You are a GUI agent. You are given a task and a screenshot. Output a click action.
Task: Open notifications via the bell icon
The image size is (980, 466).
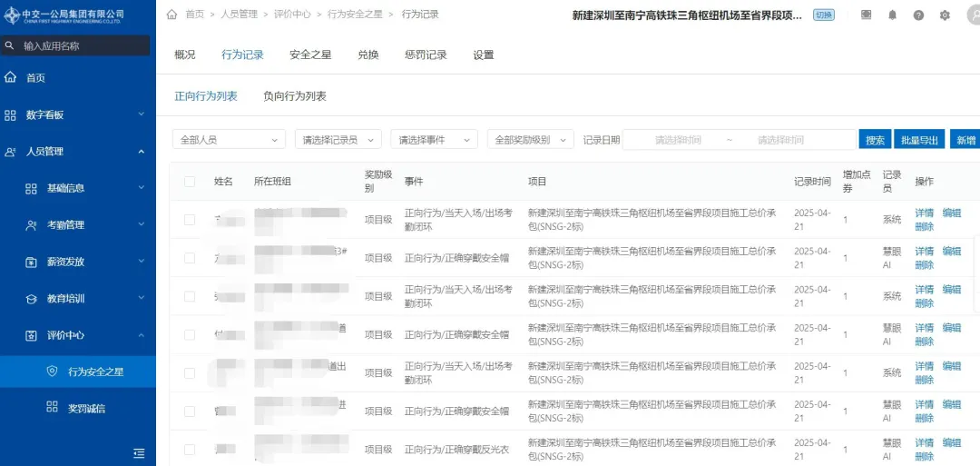pos(892,15)
